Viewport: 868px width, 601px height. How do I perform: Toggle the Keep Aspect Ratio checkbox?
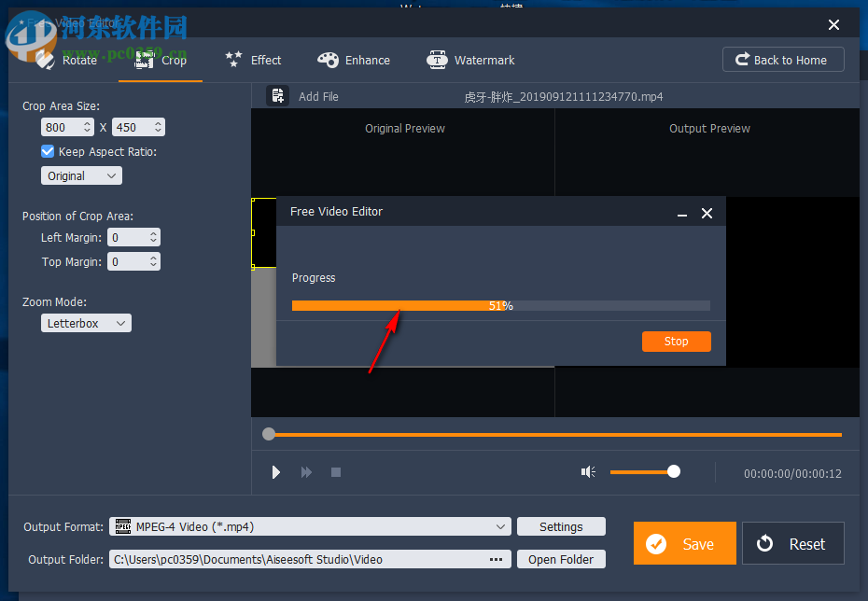[x=47, y=151]
